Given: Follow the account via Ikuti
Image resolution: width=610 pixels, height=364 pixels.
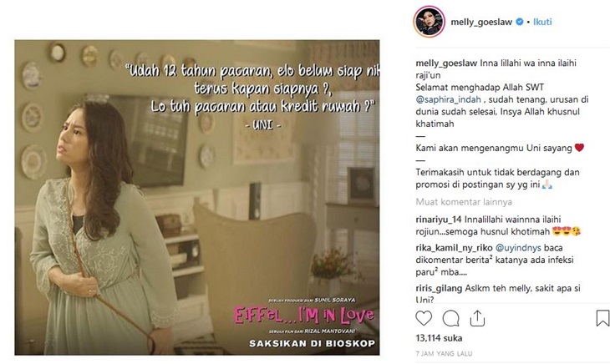Looking at the screenshot, I should point(542,23).
